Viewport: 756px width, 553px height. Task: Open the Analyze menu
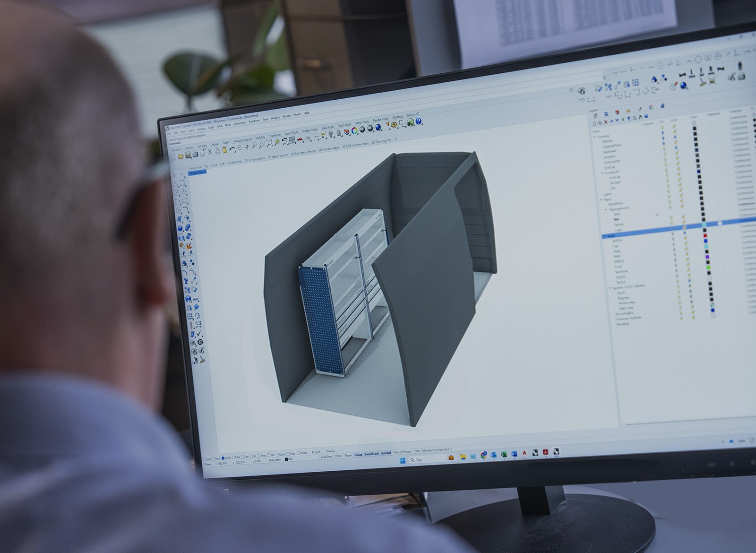pyautogui.click(x=275, y=118)
